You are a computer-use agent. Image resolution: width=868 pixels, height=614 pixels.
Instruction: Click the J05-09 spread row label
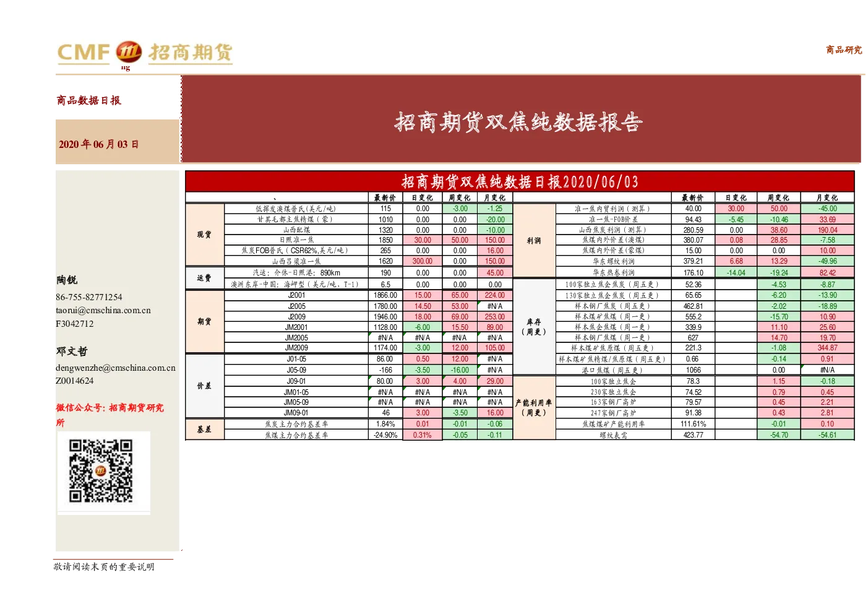coord(297,370)
